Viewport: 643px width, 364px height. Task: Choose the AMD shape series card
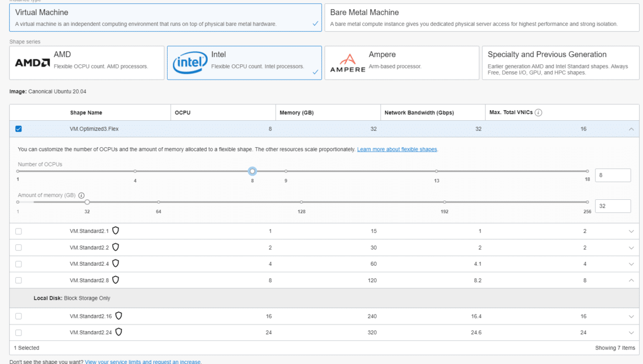click(x=87, y=63)
